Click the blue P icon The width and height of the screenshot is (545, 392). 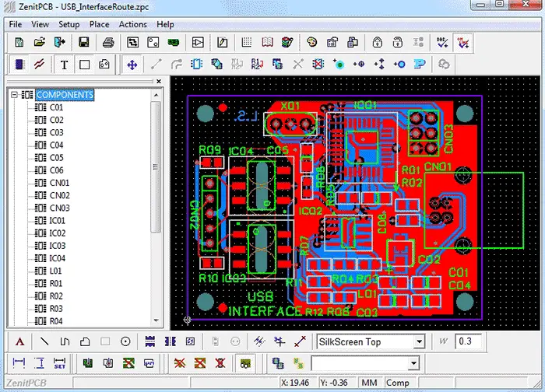(x=420, y=65)
